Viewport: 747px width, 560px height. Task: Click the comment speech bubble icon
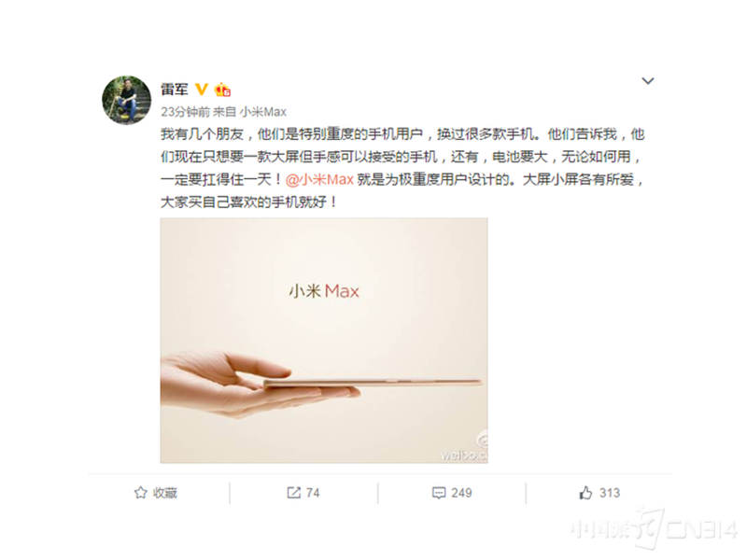tap(438, 493)
